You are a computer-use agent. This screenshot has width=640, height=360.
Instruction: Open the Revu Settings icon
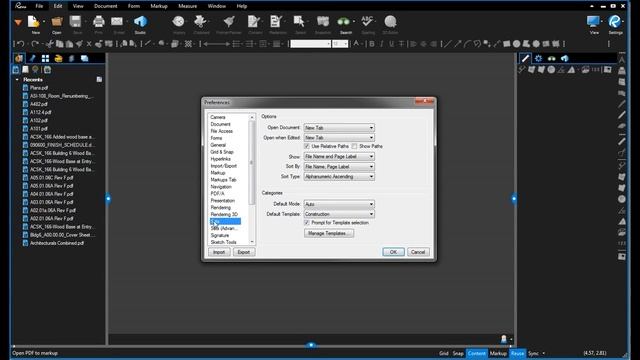click(x=615, y=21)
